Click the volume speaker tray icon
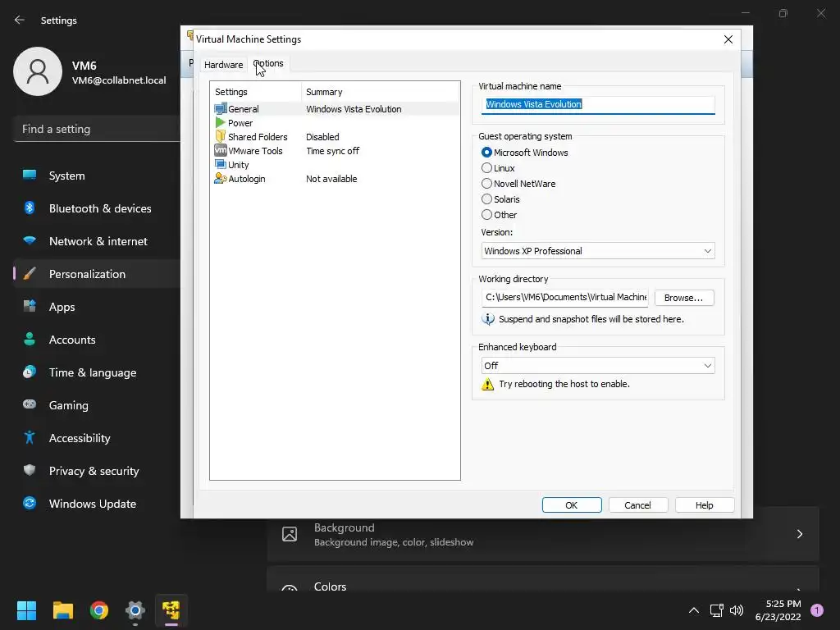The width and height of the screenshot is (840, 630). pyautogui.click(x=737, y=610)
